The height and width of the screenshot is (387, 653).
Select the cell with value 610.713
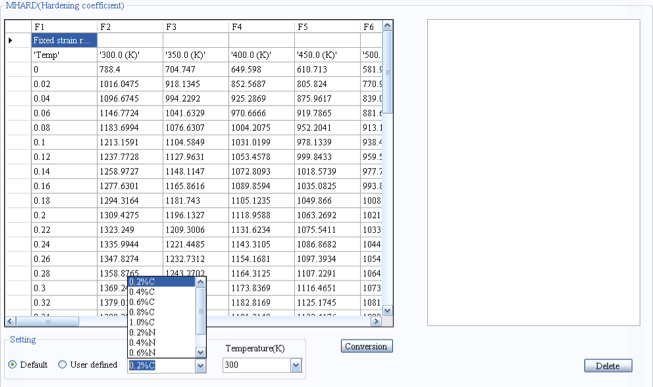(327, 70)
